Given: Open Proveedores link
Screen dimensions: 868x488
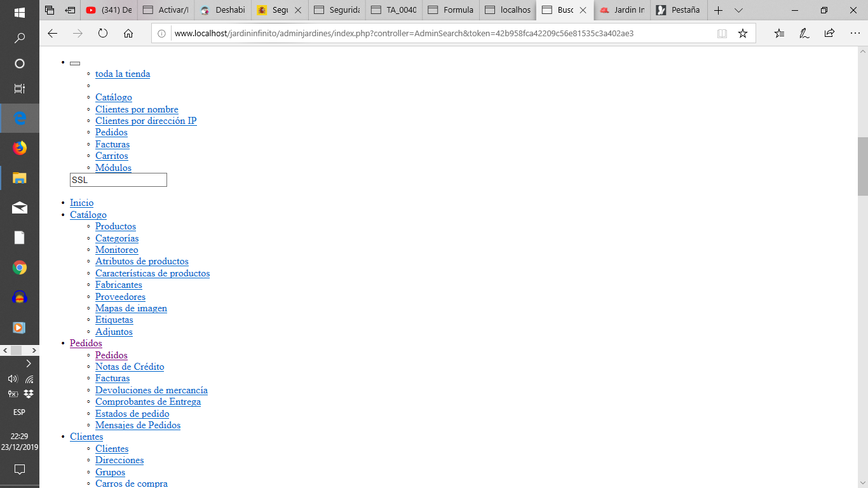Looking at the screenshot, I should click(x=120, y=297).
